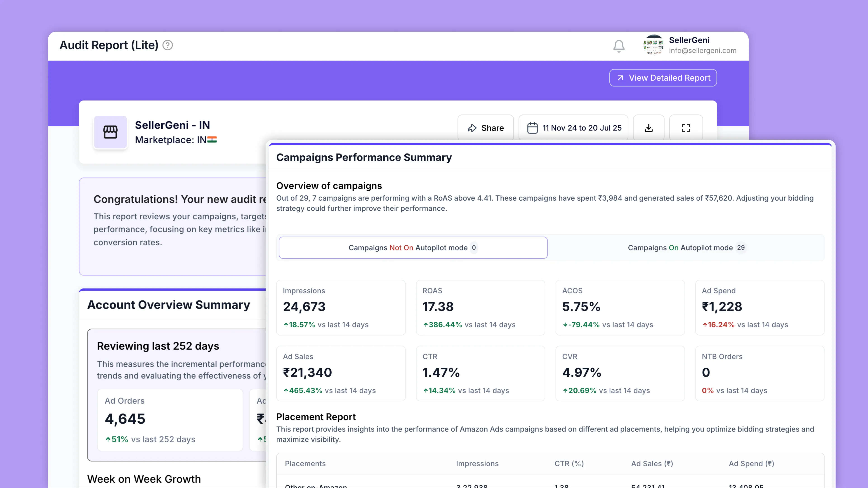This screenshot has height=488, width=868.
Task: Click the info@sellergeni.com account email
Action: pyautogui.click(x=703, y=51)
